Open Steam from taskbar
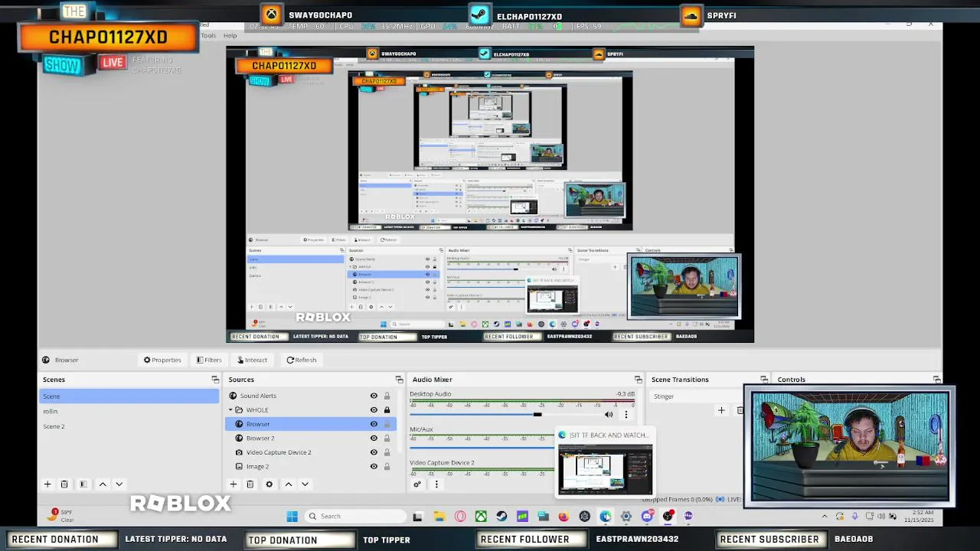Screen dimensions: 980x551 point(501,517)
